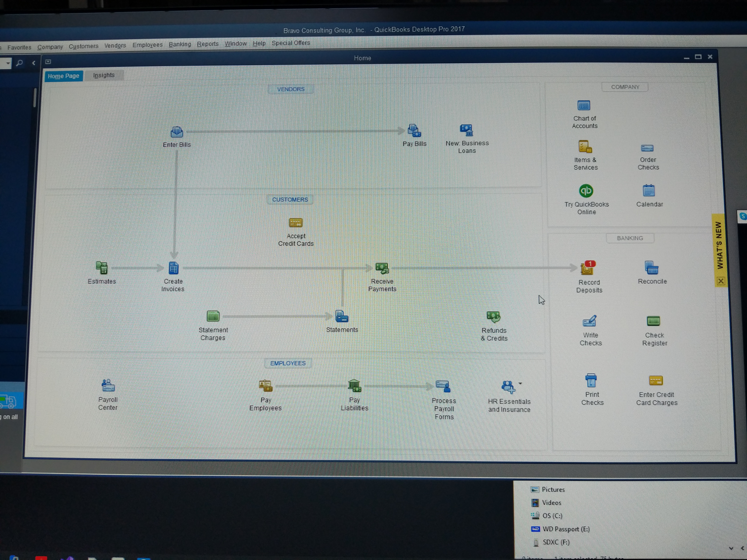Open the Employees menu

(x=147, y=45)
